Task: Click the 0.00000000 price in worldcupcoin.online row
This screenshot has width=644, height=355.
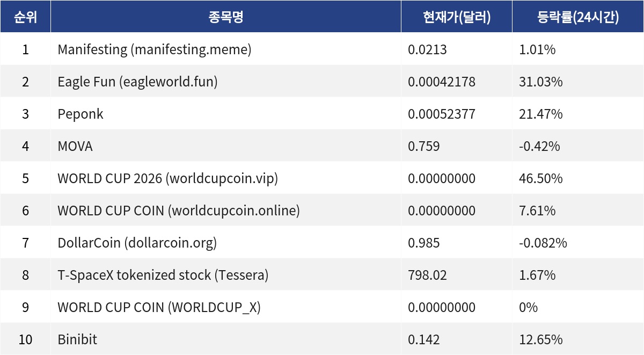Action: [x=442, y=211]
